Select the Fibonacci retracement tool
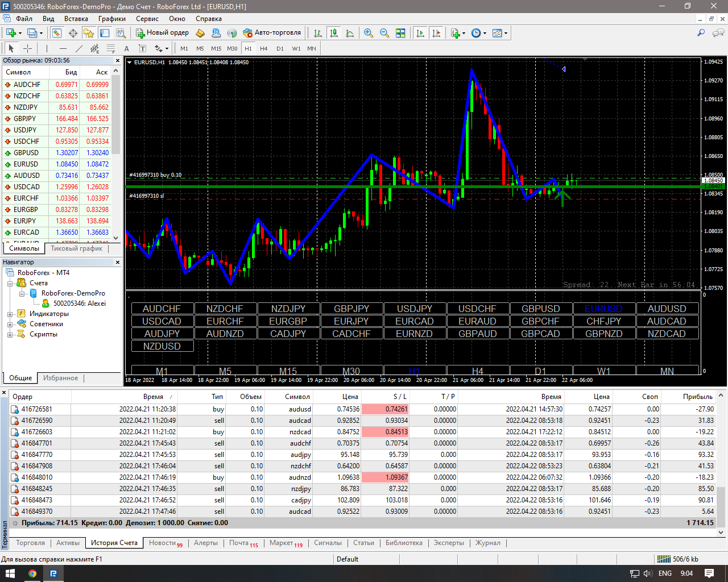The width and height of the screenshot is (728, 582). [111, 48]
